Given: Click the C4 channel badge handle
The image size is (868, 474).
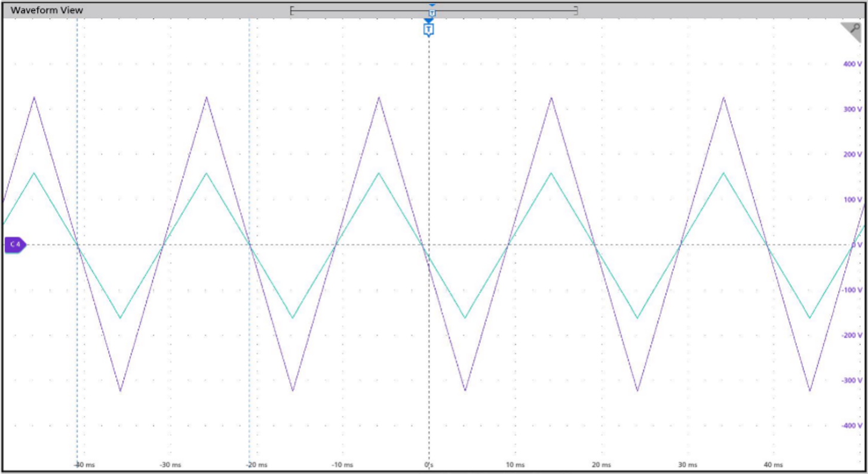Looking at the screenshot, I should tap(14, 244).
